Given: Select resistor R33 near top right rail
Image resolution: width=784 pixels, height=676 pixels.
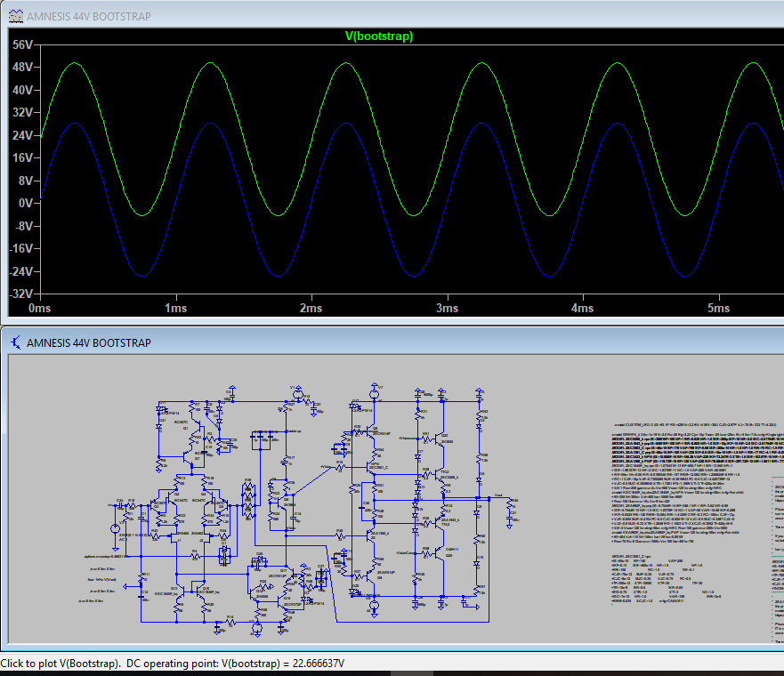Looking at the screenshot, I should coord(479,414).
